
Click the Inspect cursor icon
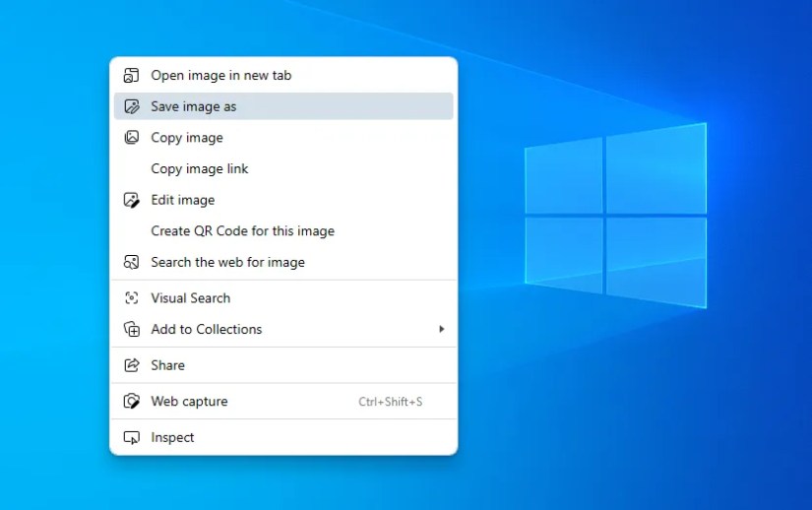pyautogui.click(x=132, y=437)
